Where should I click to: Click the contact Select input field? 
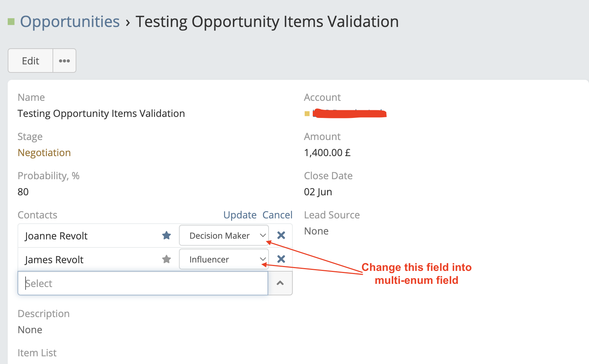(143, 283)
